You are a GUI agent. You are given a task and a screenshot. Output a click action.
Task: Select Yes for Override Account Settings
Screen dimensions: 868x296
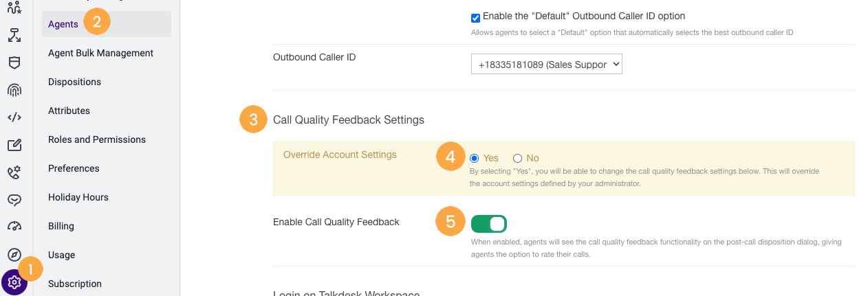click(474, 158)
